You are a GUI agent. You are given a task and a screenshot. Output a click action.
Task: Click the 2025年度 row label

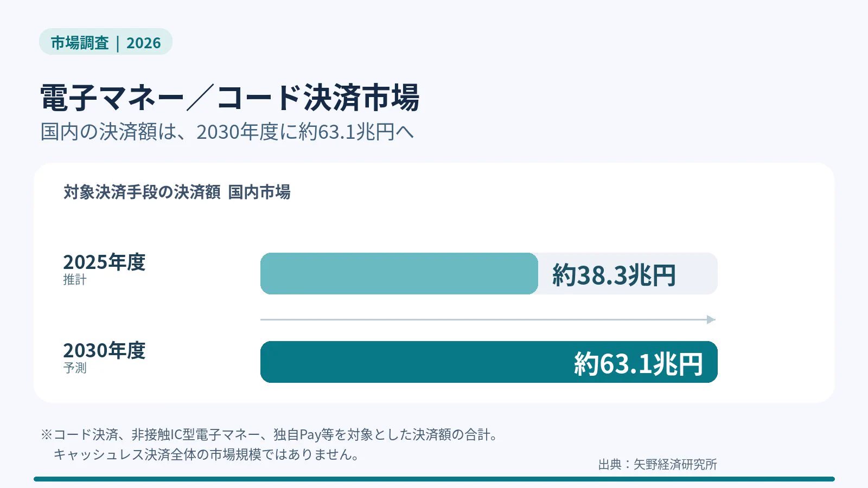click(104, 262)
